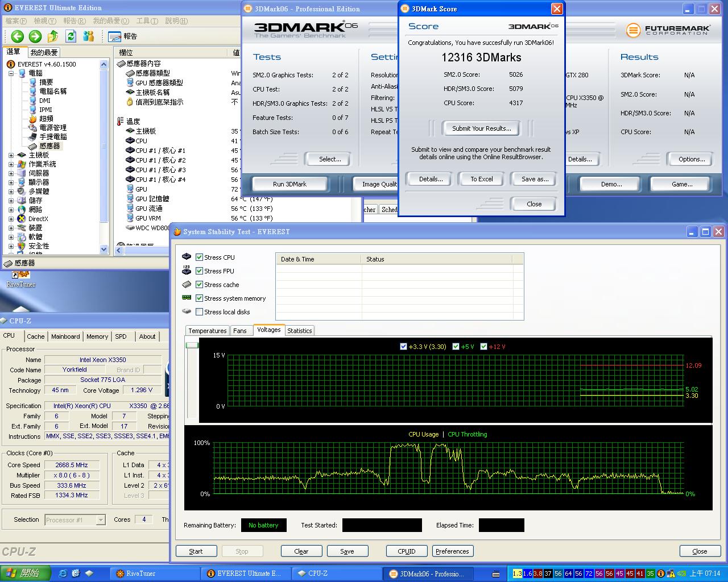The image size is (728, 582).
Task: Expand the 主機板 tree node
Action: [11, 155]
